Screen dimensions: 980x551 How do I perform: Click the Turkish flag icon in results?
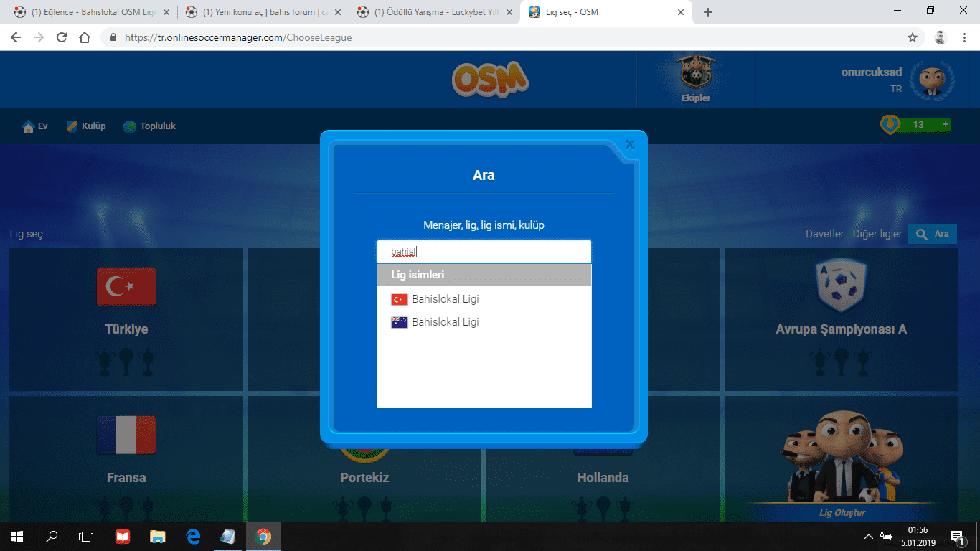coord(400,299)
